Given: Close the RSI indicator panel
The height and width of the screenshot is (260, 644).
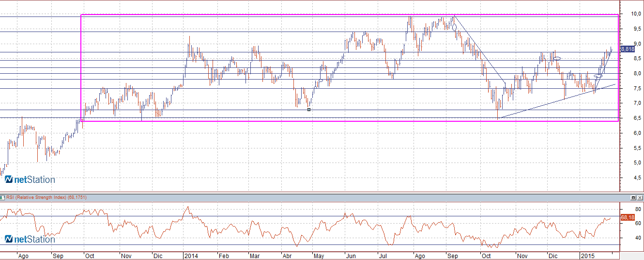Looking at the screenshot, I should coord(640,198).
